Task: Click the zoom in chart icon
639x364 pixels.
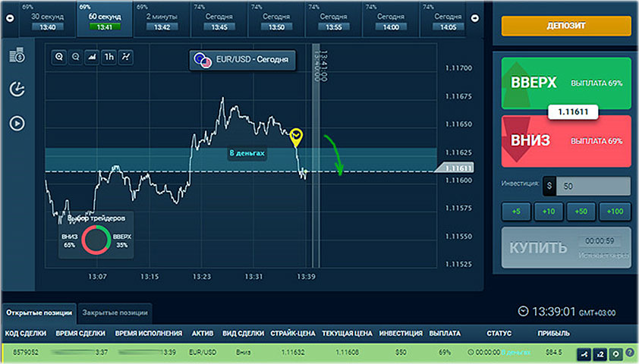Action: pos(58,57)
